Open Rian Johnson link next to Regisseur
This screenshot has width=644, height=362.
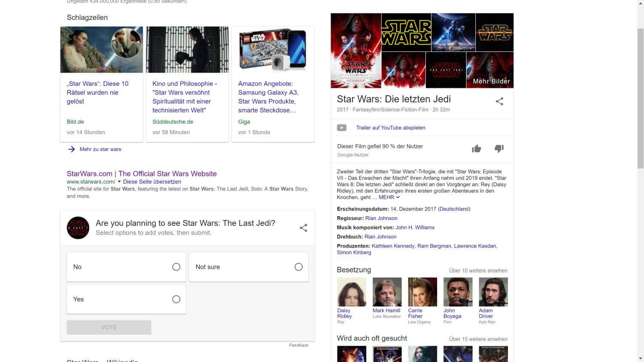point(381,218)
